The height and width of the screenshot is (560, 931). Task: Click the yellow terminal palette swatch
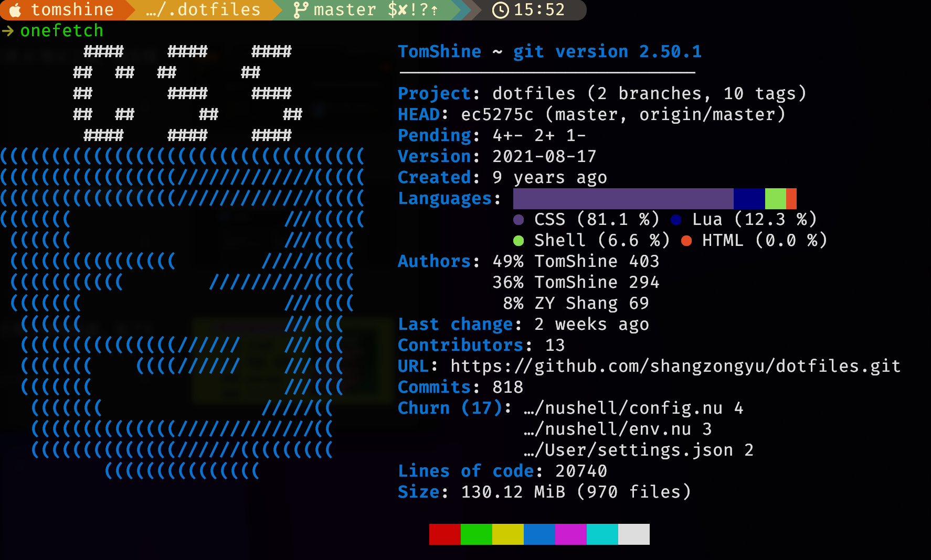(508, 534)
